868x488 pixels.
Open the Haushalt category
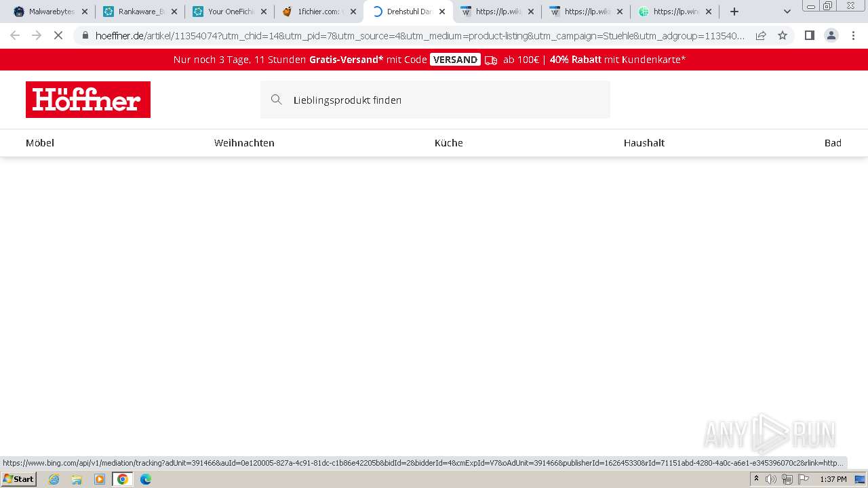(644, 143)
